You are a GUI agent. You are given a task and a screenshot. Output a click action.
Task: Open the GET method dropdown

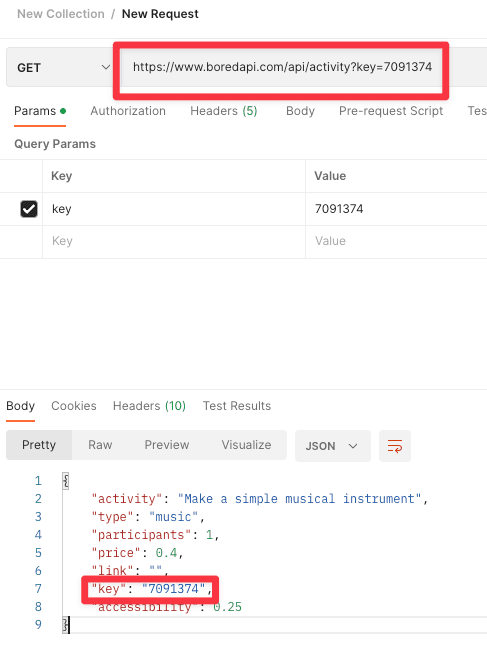coord(62,67)
